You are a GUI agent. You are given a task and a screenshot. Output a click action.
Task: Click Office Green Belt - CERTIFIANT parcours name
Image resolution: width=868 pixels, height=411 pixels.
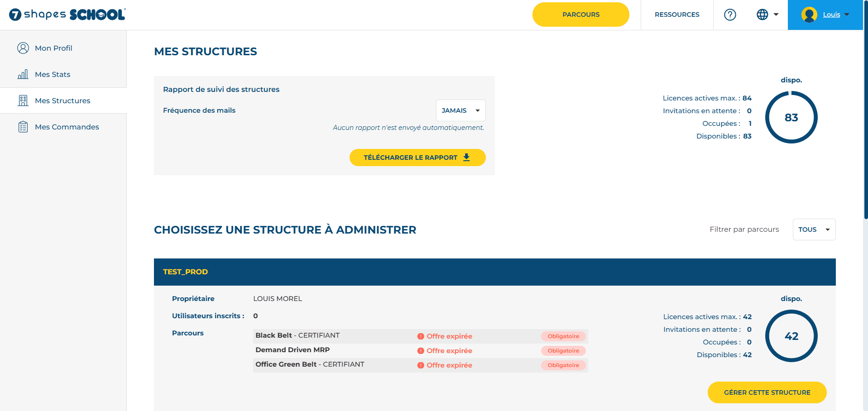[310, 364]
